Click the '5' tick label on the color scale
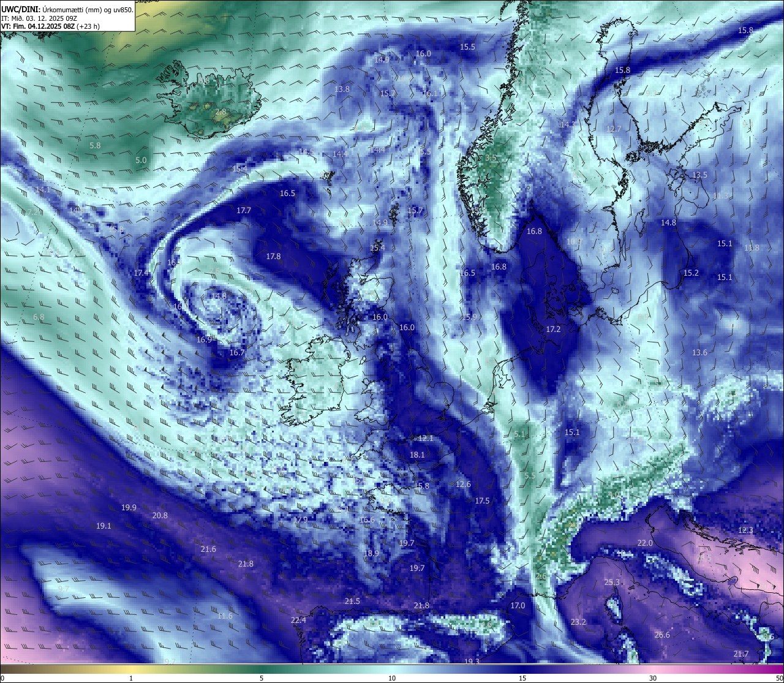The image size is (784, 683). coord(262,678)
